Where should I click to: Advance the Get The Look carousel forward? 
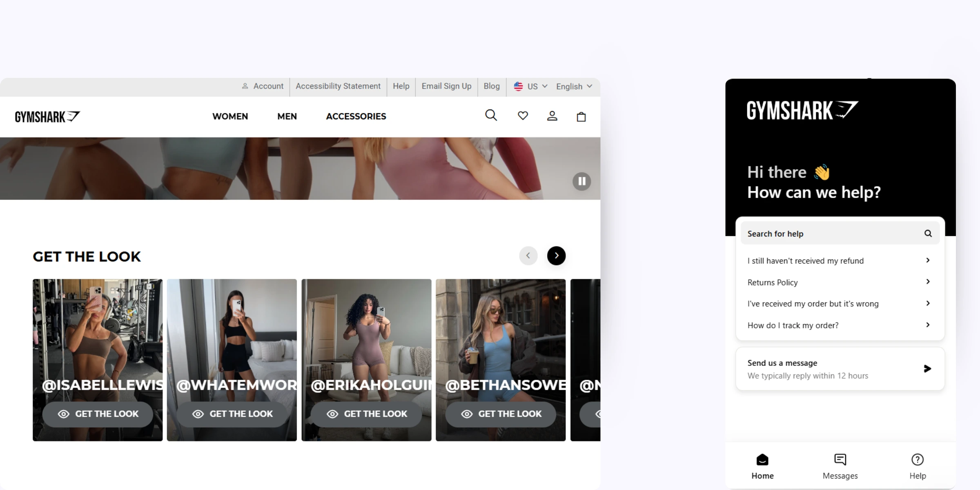point(556,256)
